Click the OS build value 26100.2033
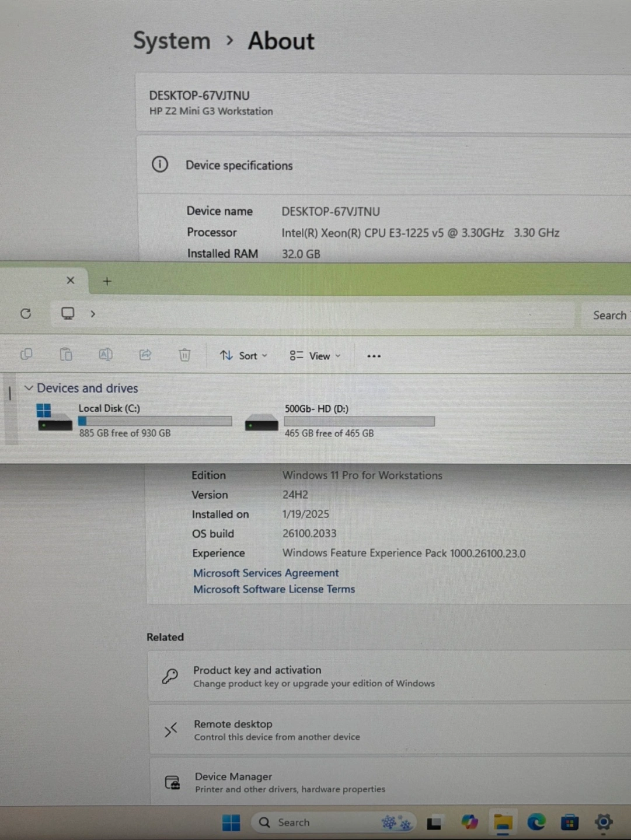The image size is (631, 840). [x=309, y=533]
